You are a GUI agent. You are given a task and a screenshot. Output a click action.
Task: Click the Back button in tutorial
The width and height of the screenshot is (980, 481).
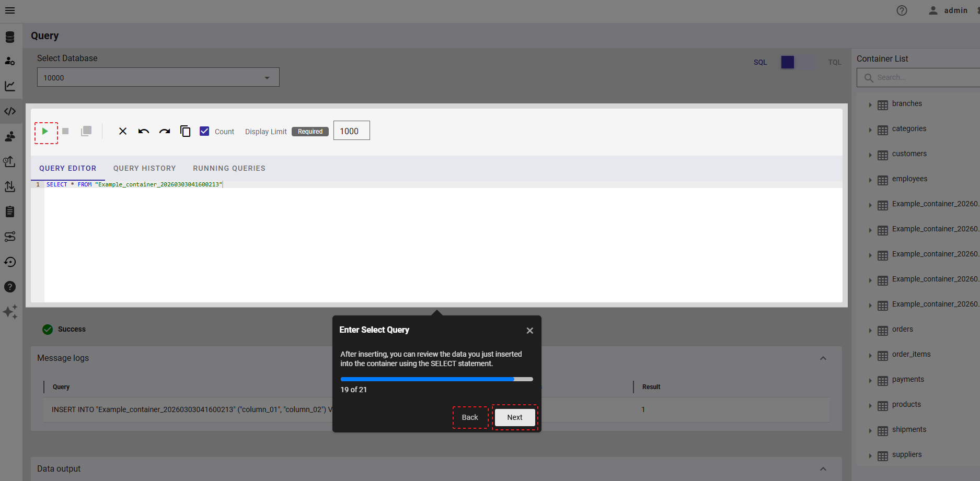470,417
